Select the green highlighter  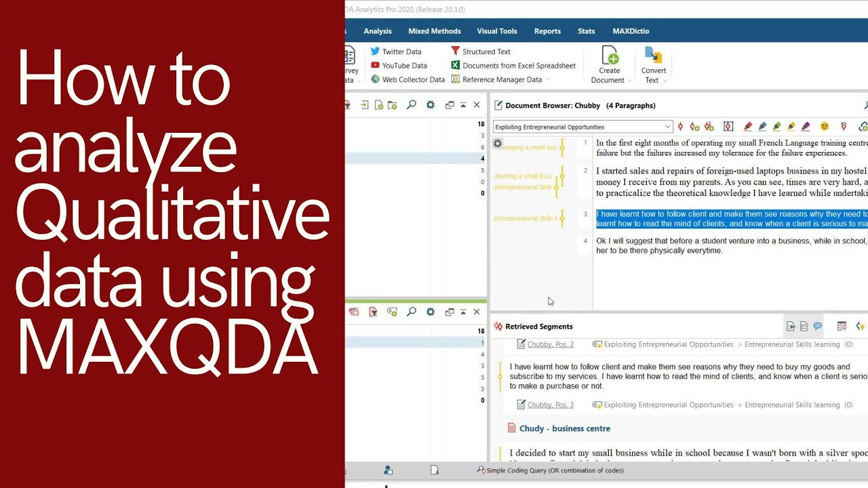click(x=776, y=127)
